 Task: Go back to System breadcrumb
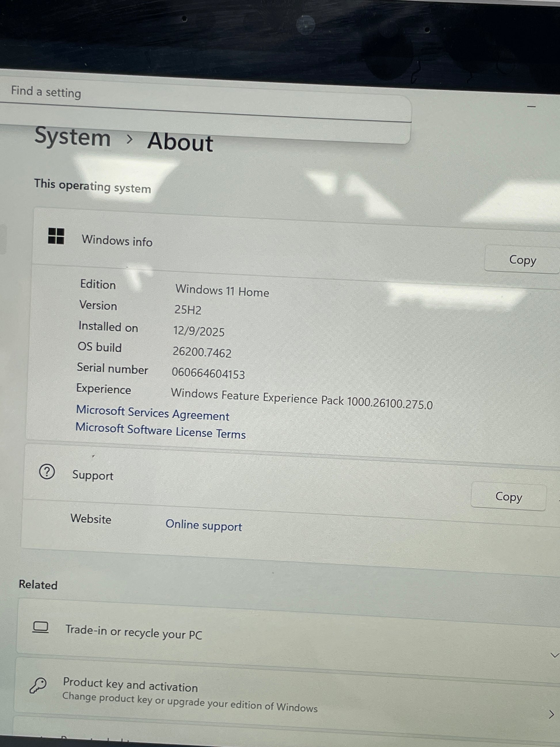(x=73, y=137)
